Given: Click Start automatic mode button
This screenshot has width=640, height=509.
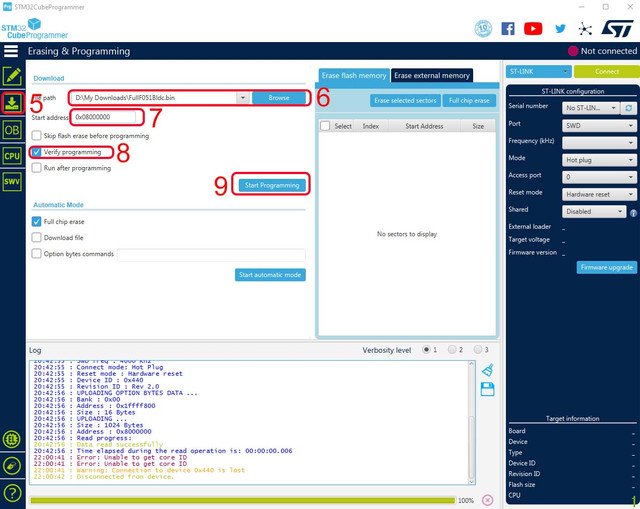Looking at the screenshot, I should 270,275.
